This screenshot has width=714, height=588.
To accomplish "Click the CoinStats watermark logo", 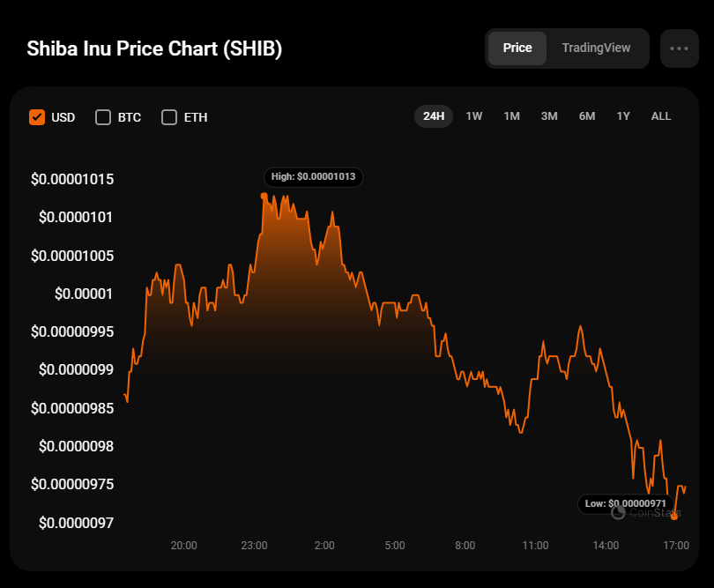I will (x=646, y=513).
